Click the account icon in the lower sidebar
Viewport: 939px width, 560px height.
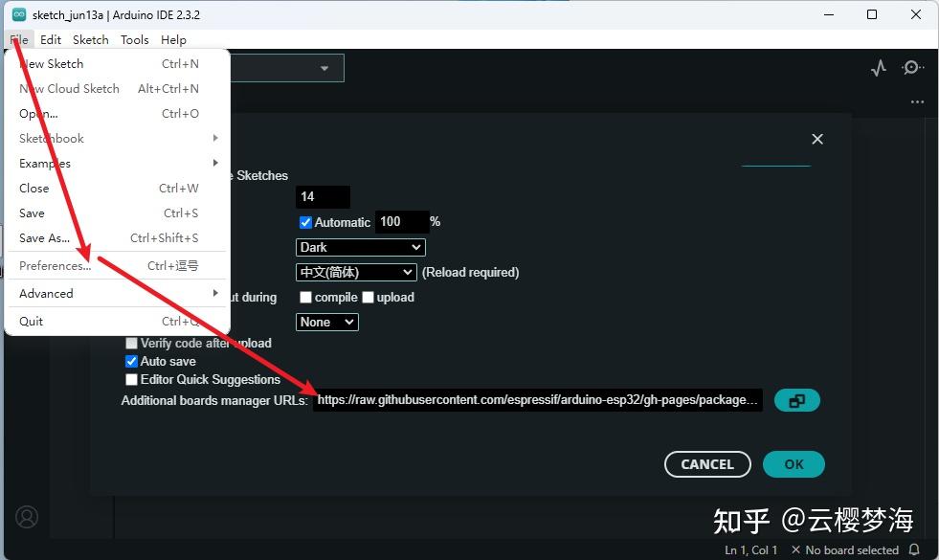pyautogui.click(x=27, y=517)
